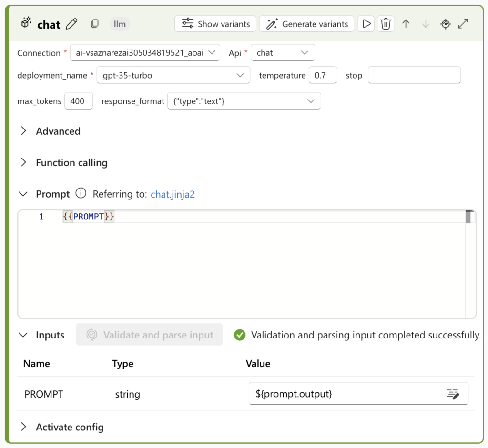The width and height of the screenshot is (488, 448).
Task: Click the info icon next to Prompt
Action: pyautogui.click(x=81, y=194)
